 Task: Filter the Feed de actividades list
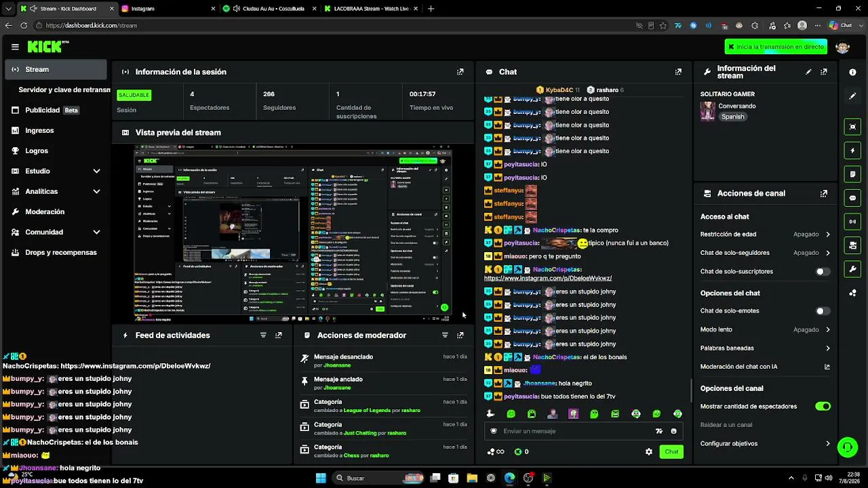tap(263, 335)
